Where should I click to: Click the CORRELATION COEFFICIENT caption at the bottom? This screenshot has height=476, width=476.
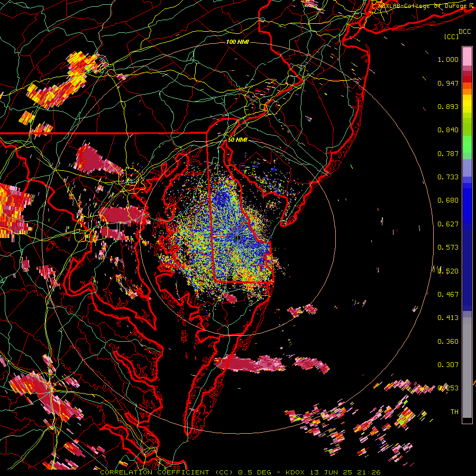pyautogui.click(x=240, y=472)
